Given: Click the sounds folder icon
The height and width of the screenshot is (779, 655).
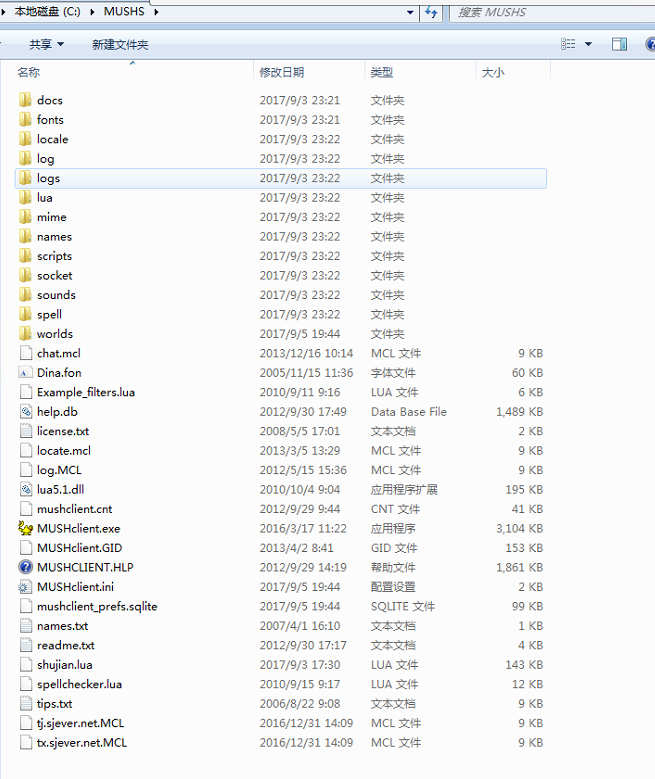Looking at the screenshot, I should pyautogui.click(x=25, y=295).
